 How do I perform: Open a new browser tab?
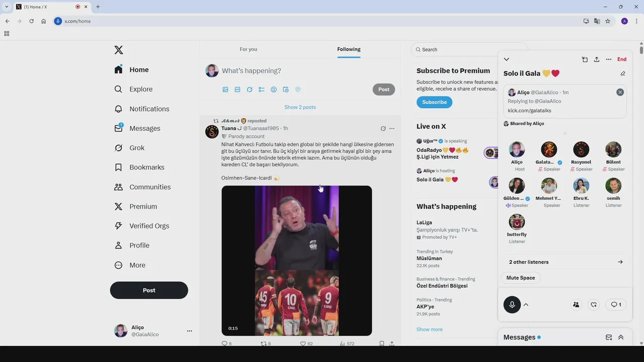point(98,7)
